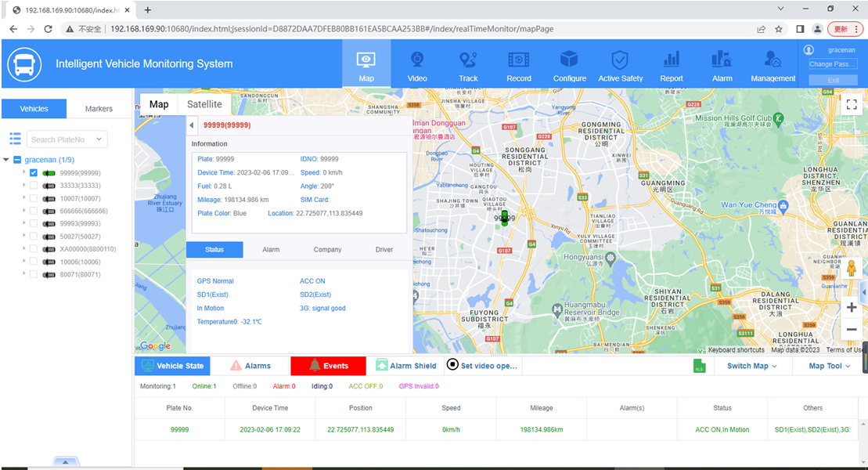This screenshot has height=470, width=868.
Task: Uncheck vehicle 99999(99999) checkbox
Action: pos(33,173)
